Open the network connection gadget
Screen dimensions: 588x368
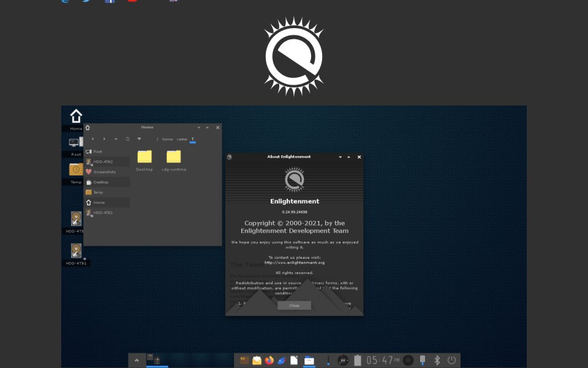pyautogui.click(x=423, y=361)
